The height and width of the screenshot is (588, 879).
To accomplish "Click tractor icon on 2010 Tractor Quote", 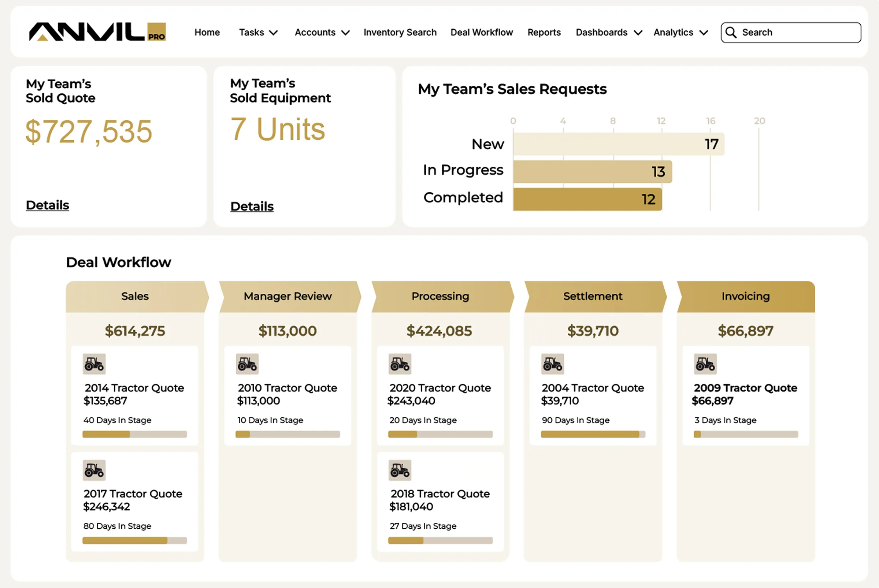I will tap(247, 364).
